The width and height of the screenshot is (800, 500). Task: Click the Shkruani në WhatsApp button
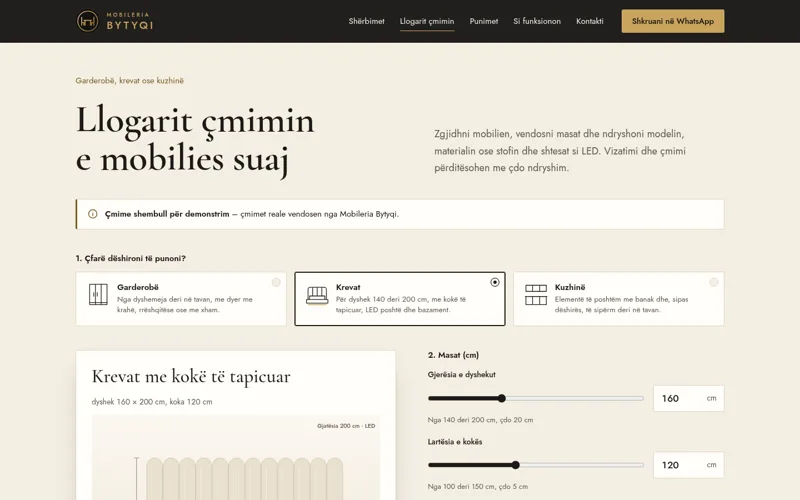click(x=672, y=21)
